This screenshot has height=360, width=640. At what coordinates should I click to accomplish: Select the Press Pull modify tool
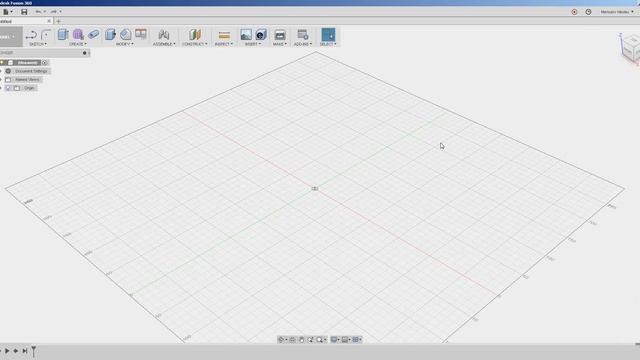(110, 35)
